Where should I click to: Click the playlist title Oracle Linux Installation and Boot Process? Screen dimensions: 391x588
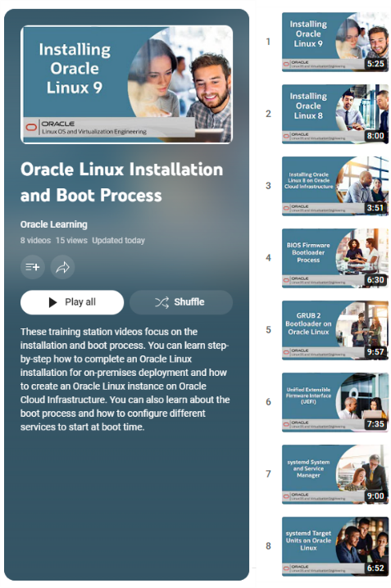click(121, 183)
